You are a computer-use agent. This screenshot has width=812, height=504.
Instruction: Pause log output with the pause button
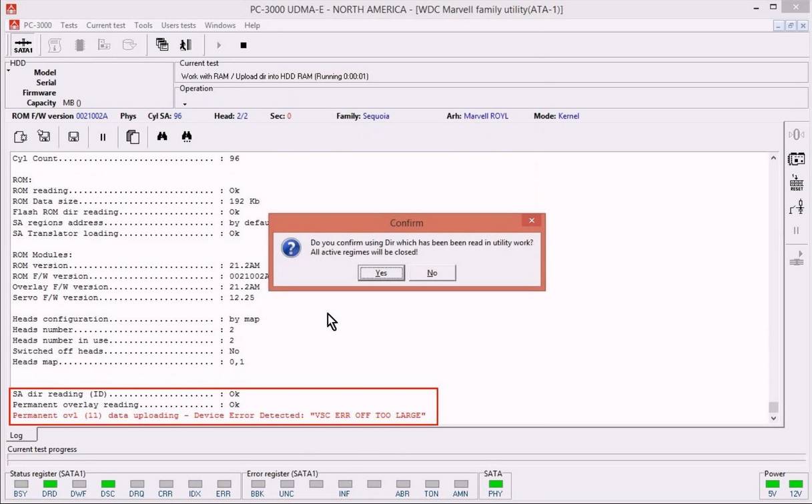[103, 137]
